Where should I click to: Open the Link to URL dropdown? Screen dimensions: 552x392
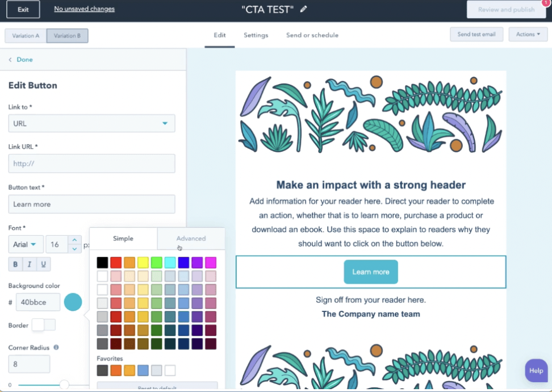(x=91, y=123)
